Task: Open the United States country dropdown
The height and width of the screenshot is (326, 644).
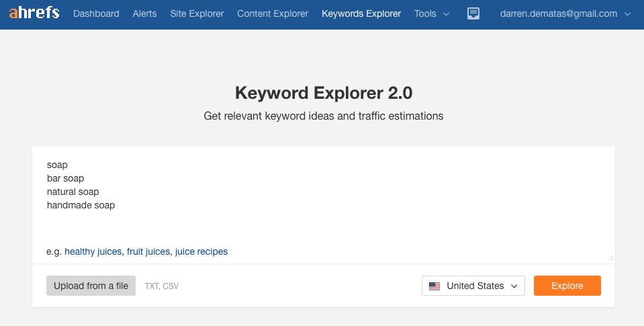Action: click(x=473, y=286)
